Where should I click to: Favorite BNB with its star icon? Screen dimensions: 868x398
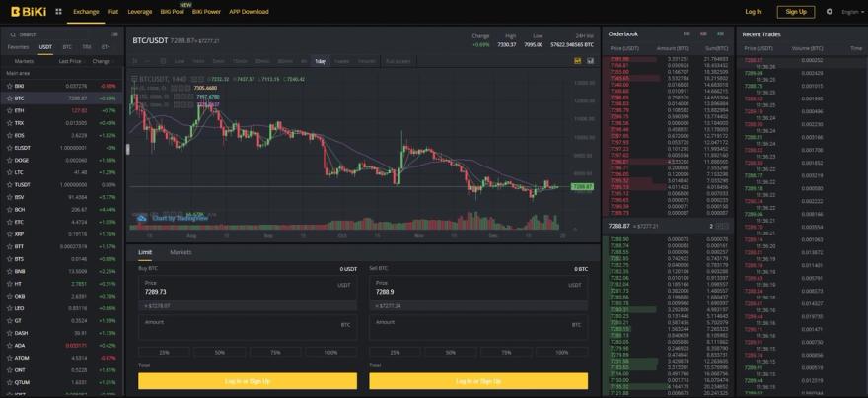pos(10,272)
